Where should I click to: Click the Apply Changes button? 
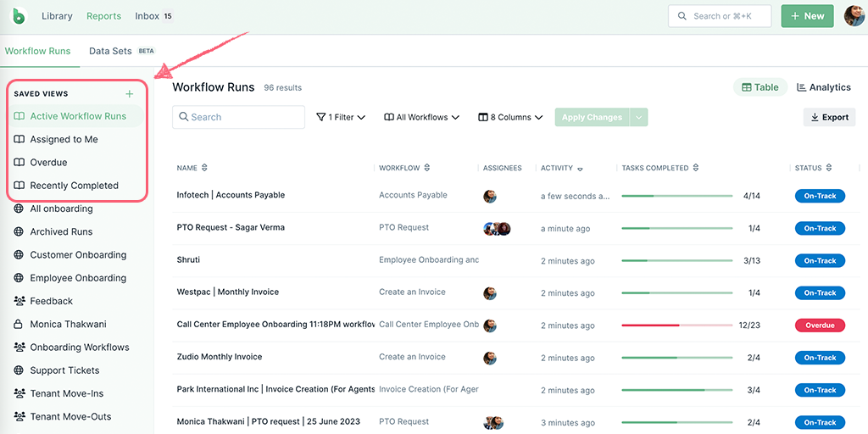click(592, 117)
